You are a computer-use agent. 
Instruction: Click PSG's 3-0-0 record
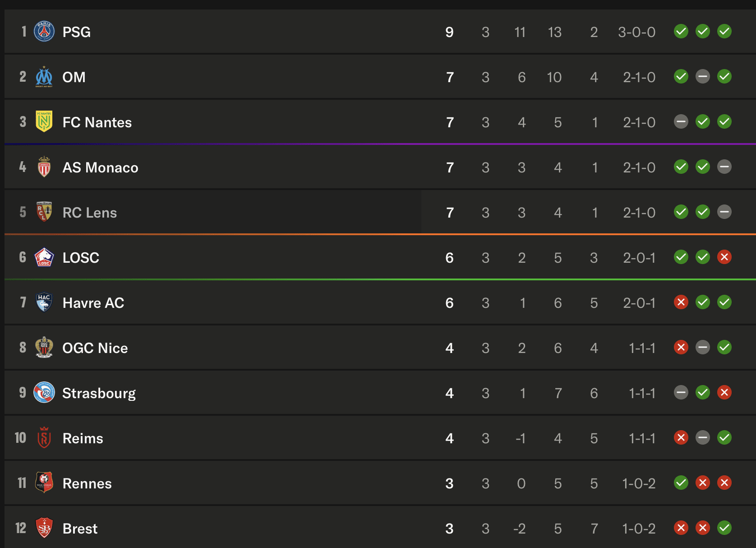[x=636, y=32]
